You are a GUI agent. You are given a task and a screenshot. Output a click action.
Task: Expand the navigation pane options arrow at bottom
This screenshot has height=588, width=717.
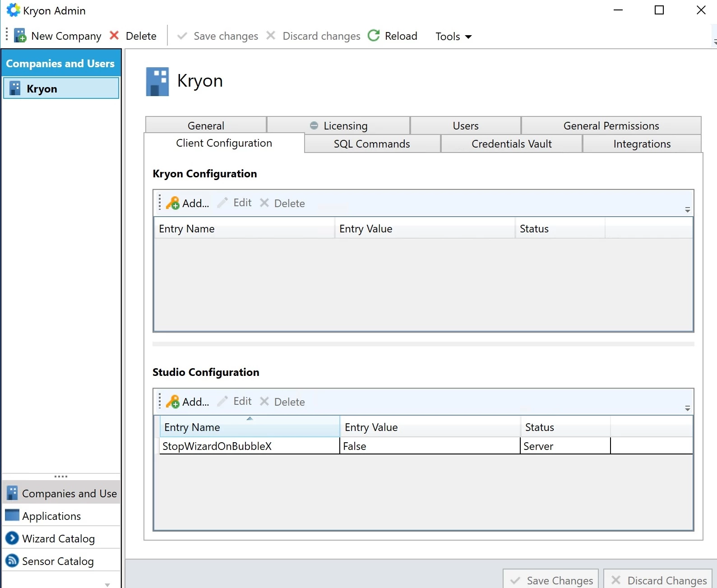pyautogui.click(x=107, y=584)
